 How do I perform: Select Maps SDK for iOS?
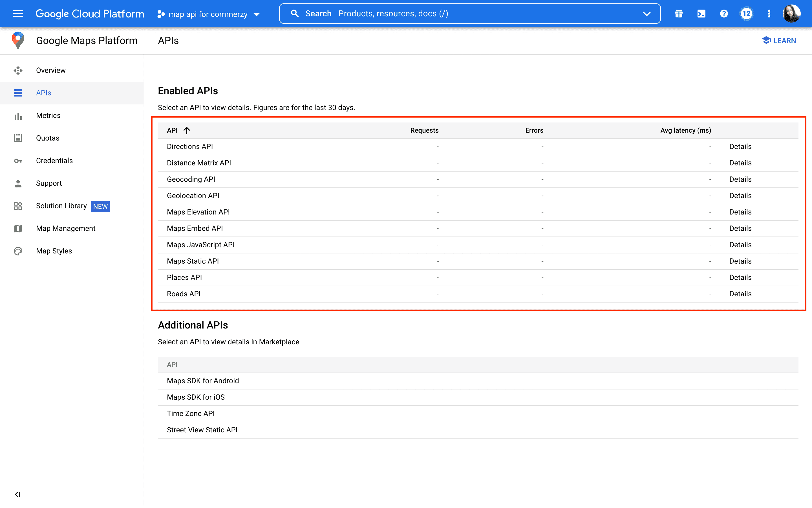pyautogui.click(x=196, y=397)
